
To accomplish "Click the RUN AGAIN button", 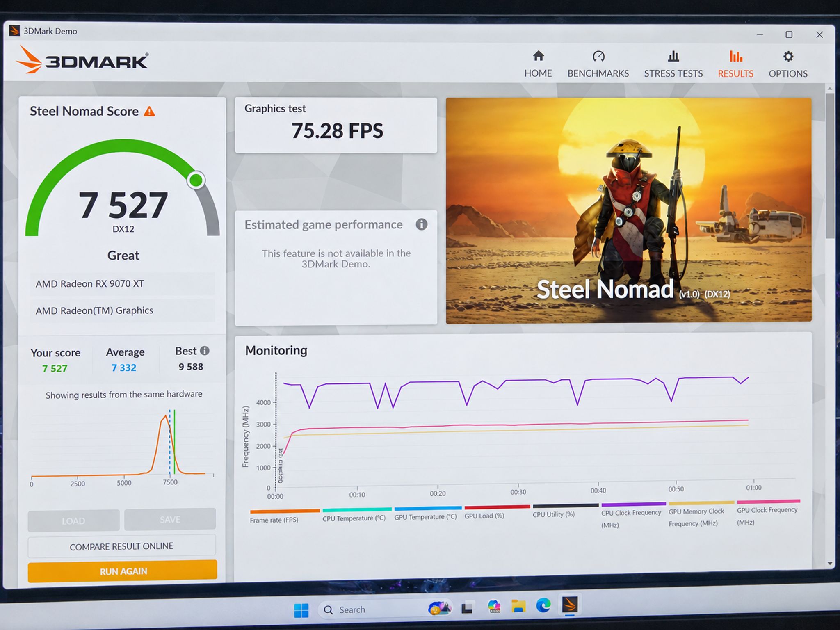I will click(122, 571).
